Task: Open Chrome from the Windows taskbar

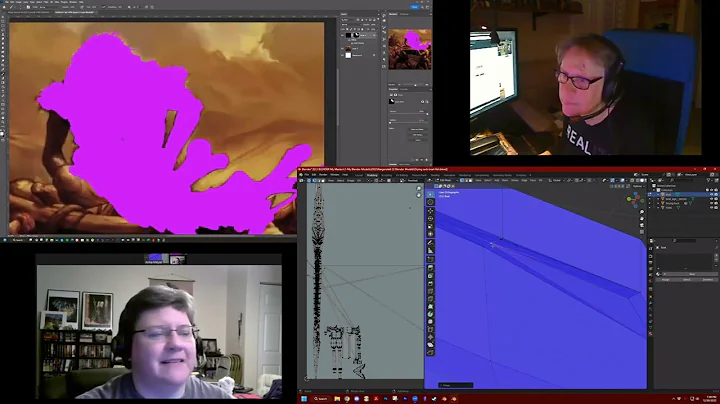Action: 347,399
